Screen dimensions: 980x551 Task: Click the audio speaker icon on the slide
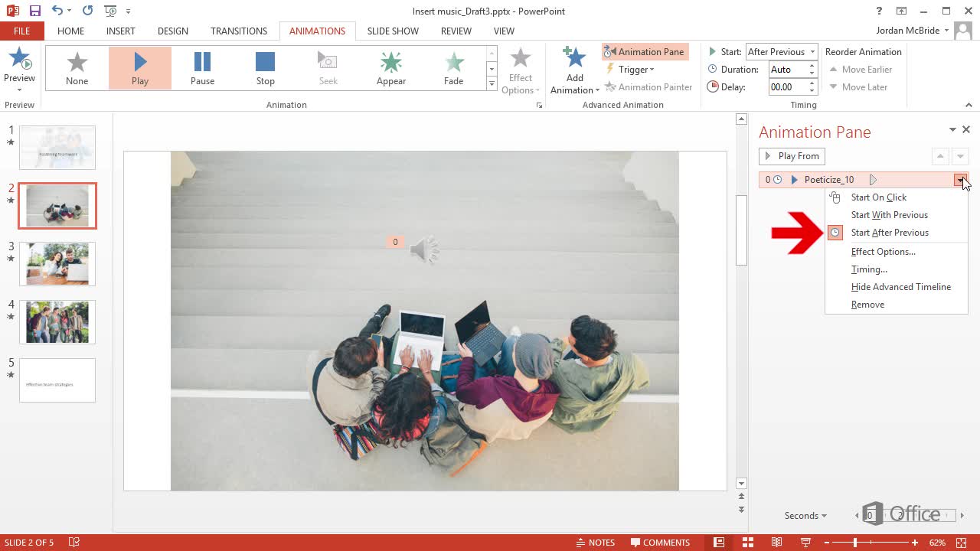pos(424,249)
